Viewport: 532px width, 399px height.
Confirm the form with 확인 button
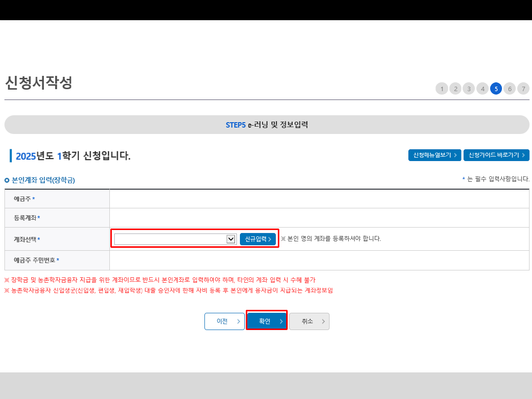[266, 321]
